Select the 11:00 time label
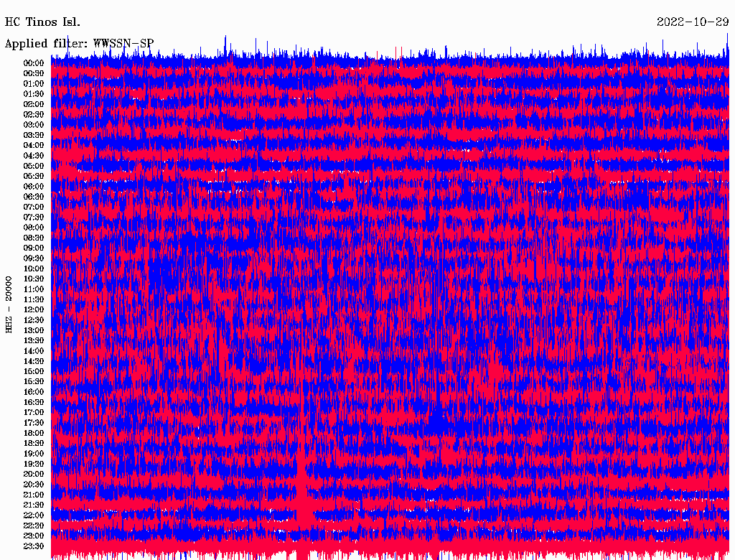This screenshot has height=560, width=735. pos(34,289)
